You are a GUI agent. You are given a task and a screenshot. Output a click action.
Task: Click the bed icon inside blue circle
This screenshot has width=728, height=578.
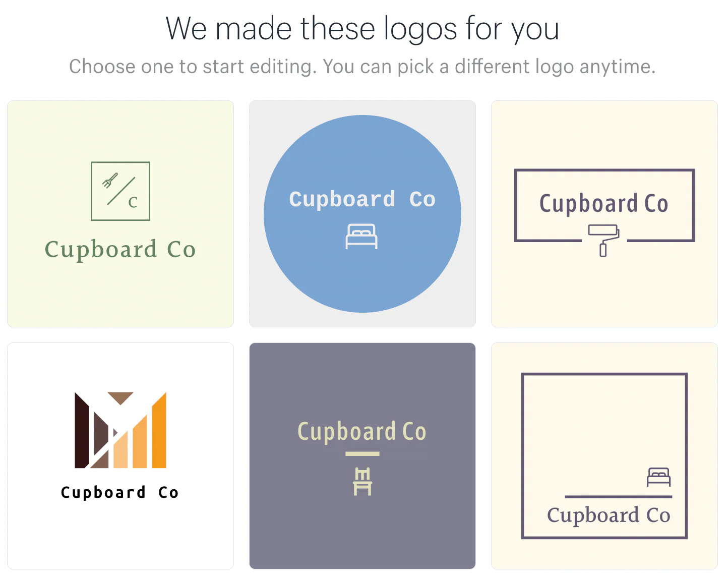coord(361,236)
